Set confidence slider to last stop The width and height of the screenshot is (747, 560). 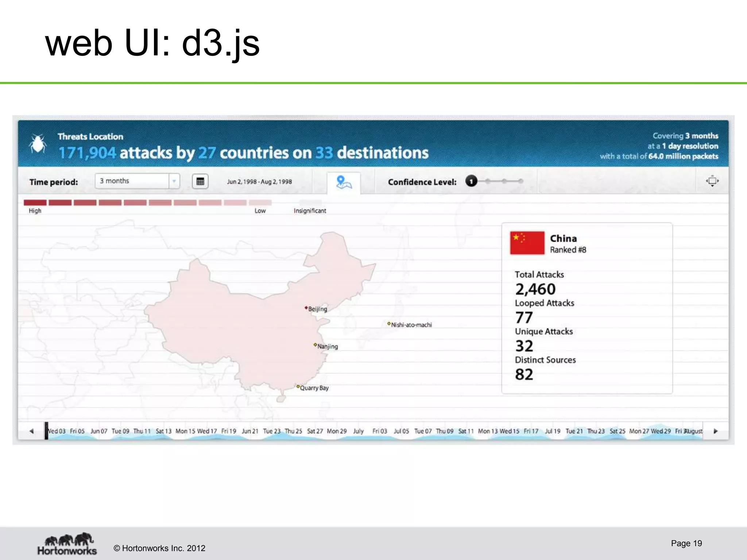(520, 181)
